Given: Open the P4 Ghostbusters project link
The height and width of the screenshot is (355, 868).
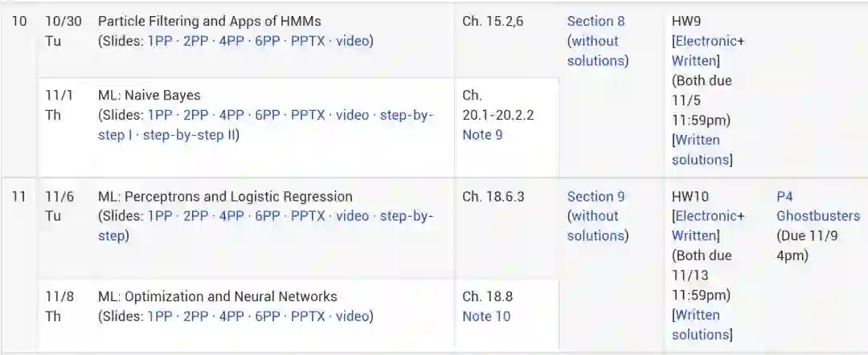Looking at the screenshot, I should click(817, 206).
